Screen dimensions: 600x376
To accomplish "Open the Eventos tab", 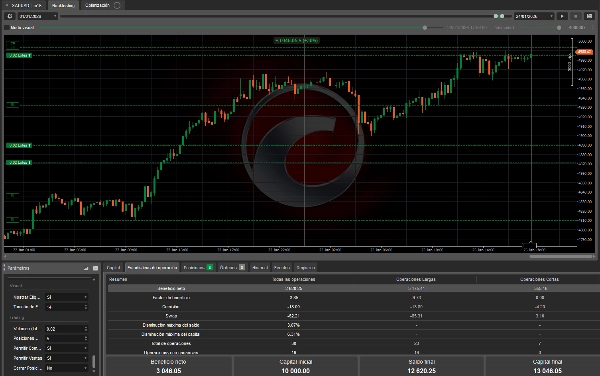I will [282, 267].
